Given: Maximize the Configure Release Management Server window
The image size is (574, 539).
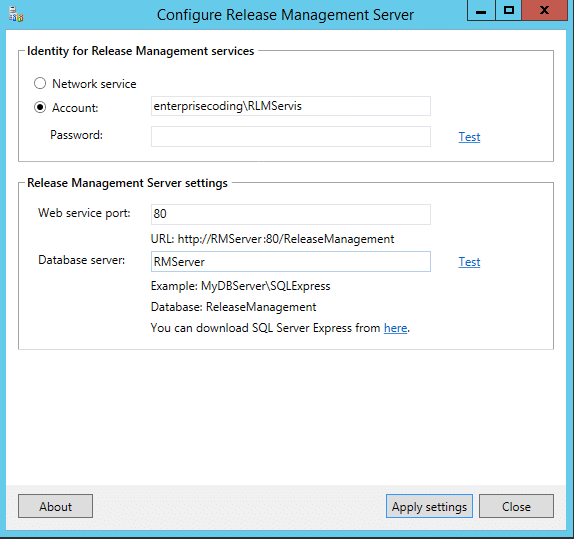Looking at the screenshot, I should coord(508,10).
